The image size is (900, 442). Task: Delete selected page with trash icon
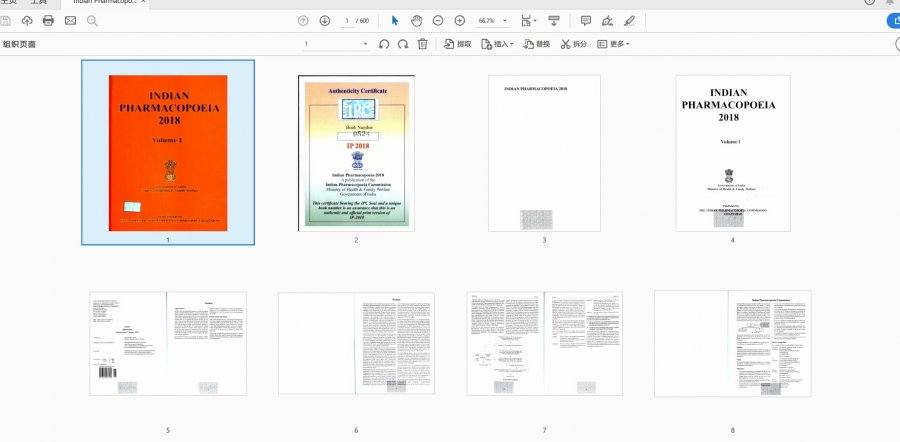(x=423, y=44)
